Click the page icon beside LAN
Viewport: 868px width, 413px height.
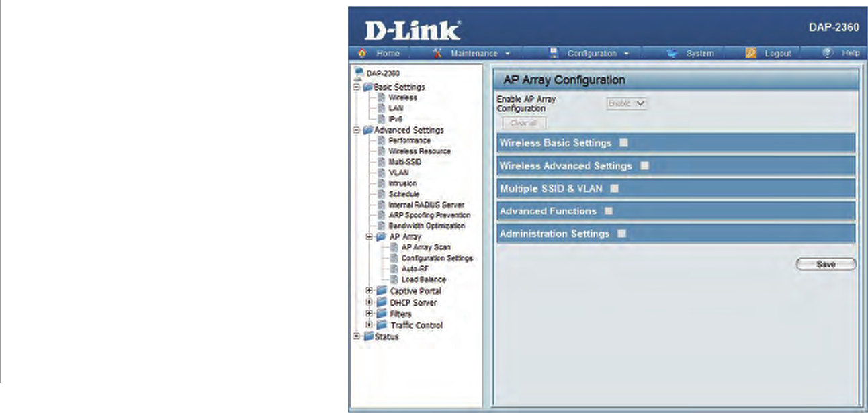(382, 108)
